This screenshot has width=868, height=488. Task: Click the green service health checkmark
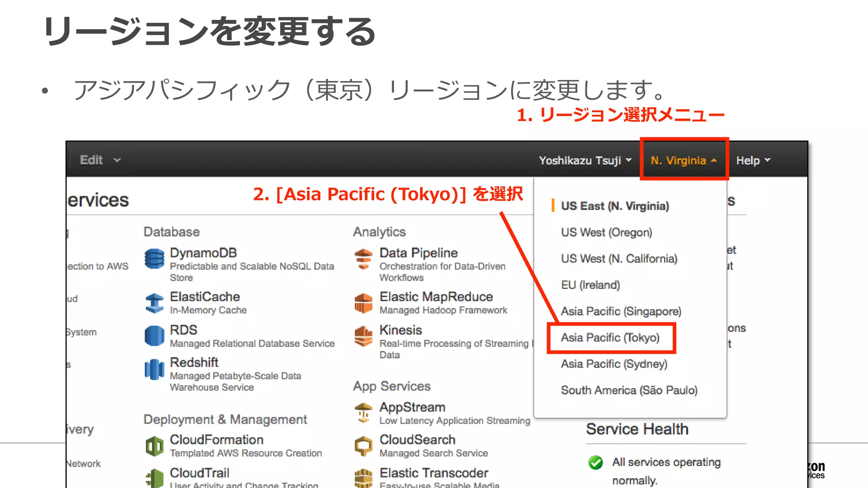pos(595,462)
